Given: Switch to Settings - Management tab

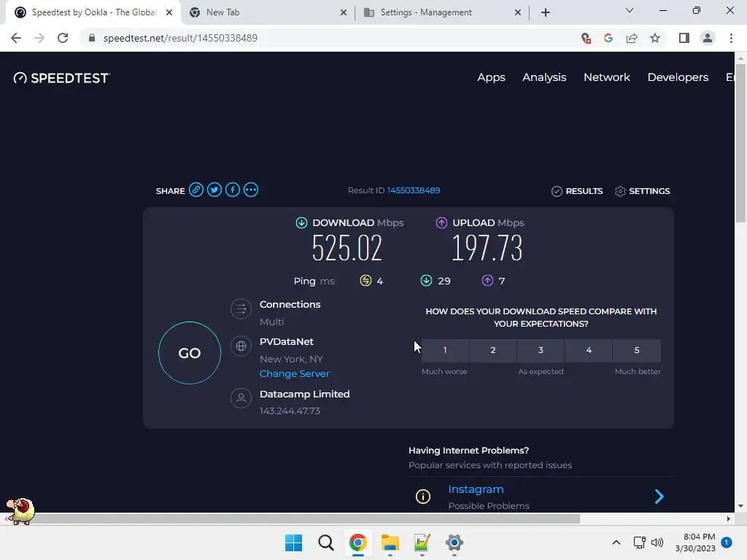Looking at the screenshot, I should [x=443, y=12].
